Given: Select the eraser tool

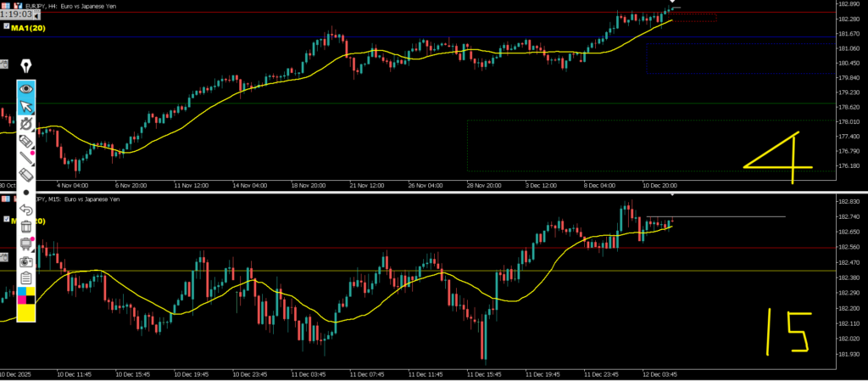Looking at the screenshot, I should pyautogui.click(x=25, y=174).
